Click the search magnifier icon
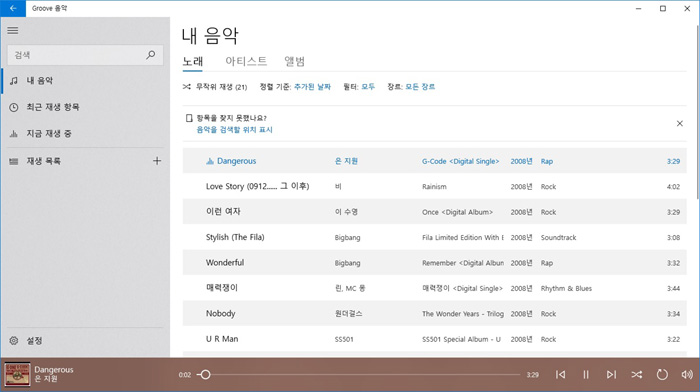This screenshot has width=700, height=392. 151,55
